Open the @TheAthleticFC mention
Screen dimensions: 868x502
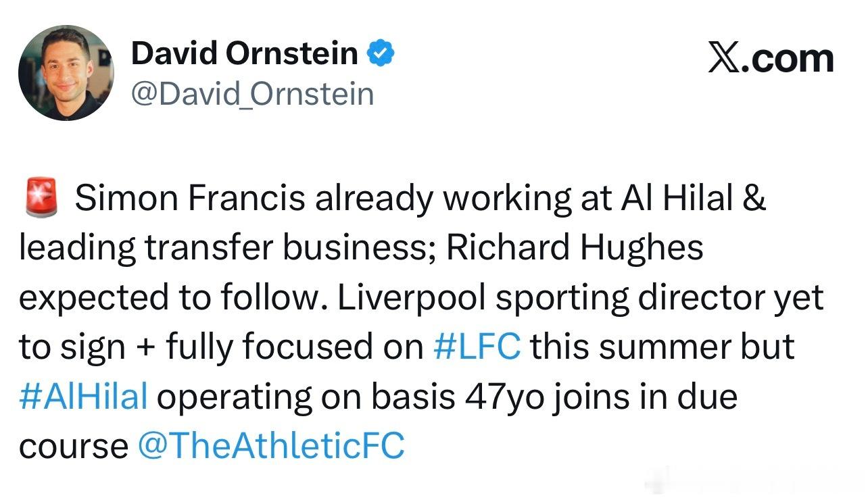pyautogui.click(x=271, y=446)
